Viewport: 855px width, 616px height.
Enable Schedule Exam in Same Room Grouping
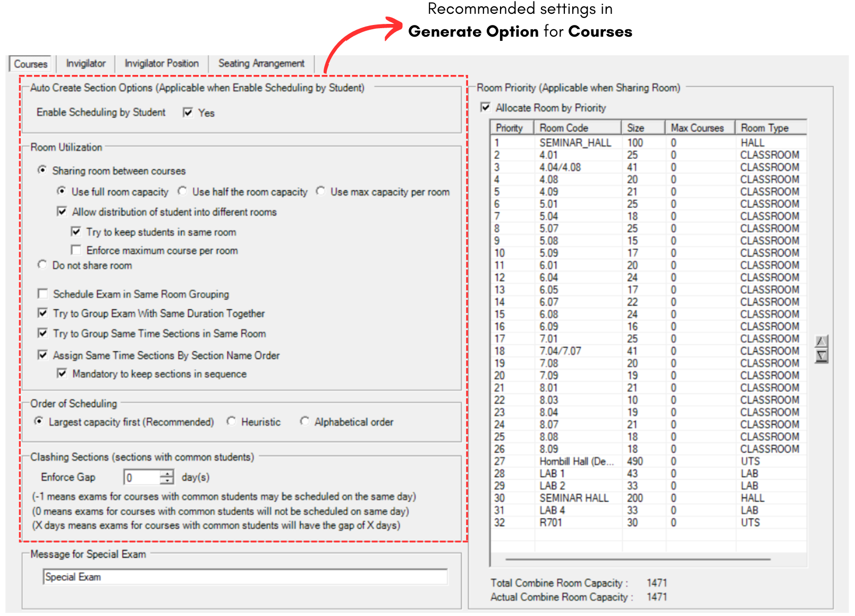(43, 294)
